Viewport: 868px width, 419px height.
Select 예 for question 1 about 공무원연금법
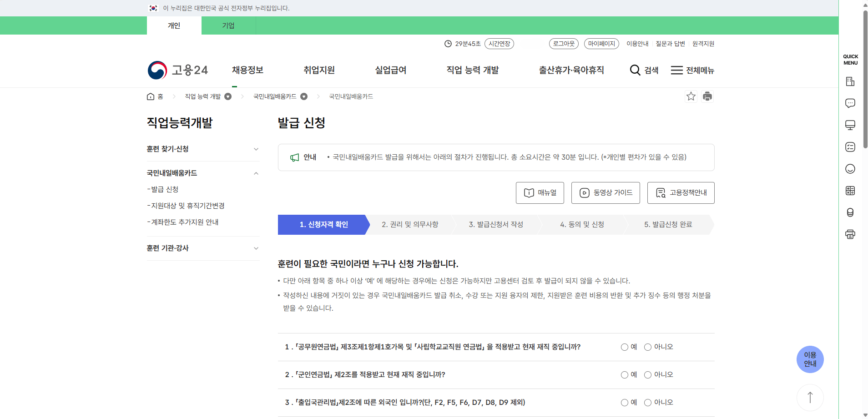625,347
